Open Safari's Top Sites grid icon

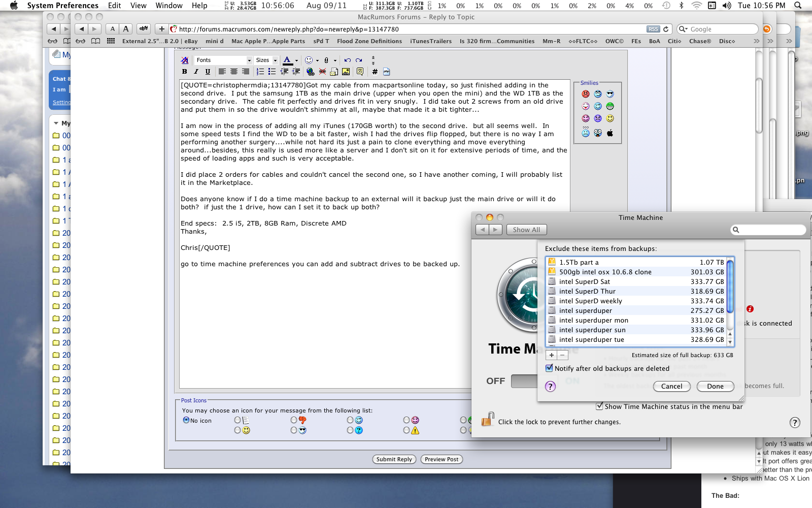(x=111, y=41)
